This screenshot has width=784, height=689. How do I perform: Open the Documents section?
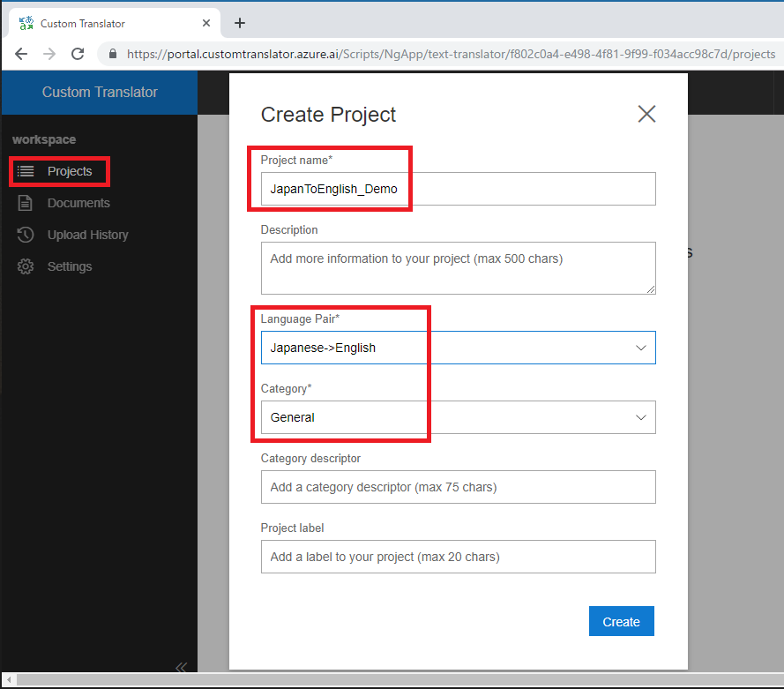click(78, 203)
